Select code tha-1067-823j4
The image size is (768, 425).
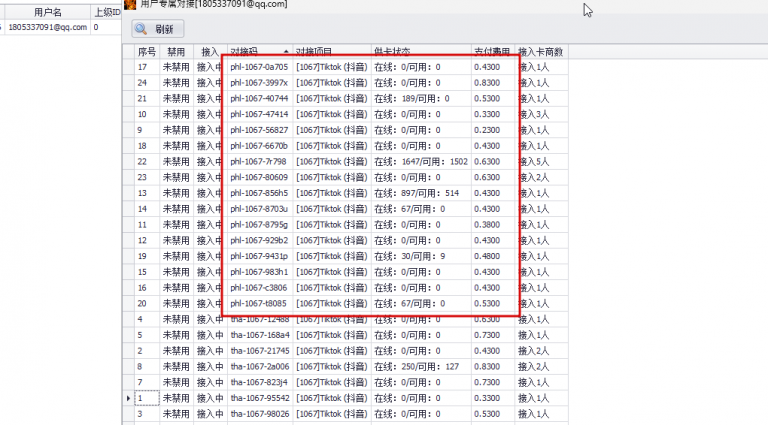pyautogui.click(x=259, y=382)
